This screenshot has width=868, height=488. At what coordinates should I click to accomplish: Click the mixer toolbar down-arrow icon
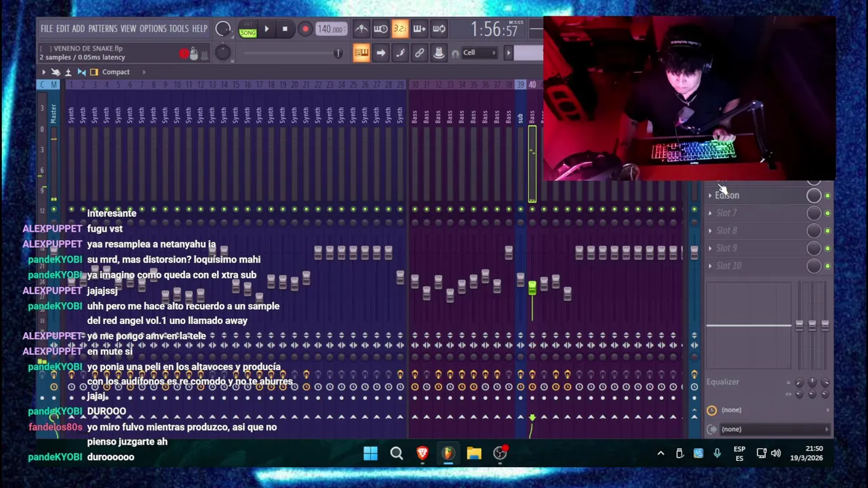[68, 72]
